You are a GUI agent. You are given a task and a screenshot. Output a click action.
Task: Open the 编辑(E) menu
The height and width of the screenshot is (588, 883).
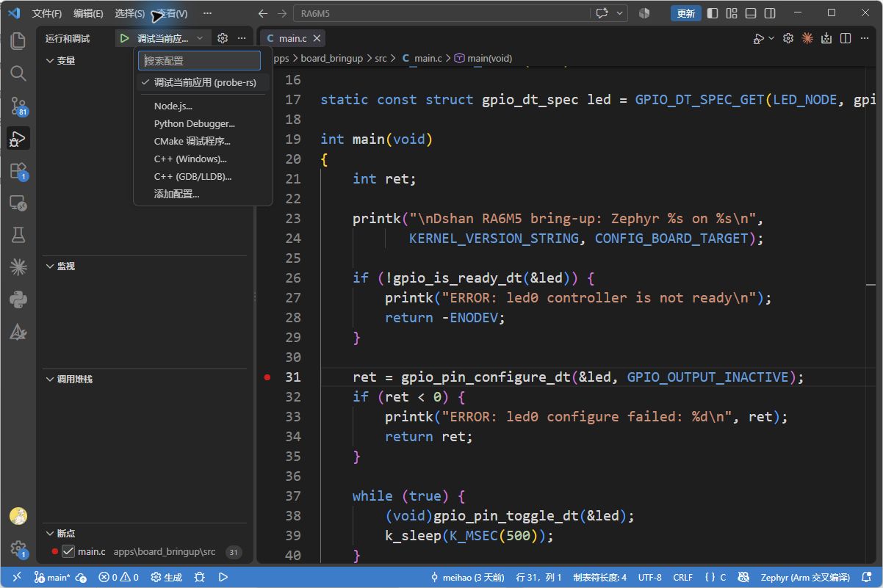click(88, 13)
